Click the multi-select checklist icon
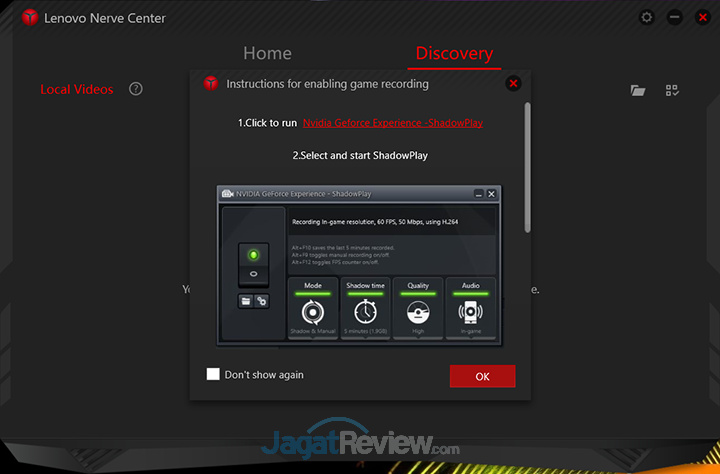720x474 pixels. point(672,90)
